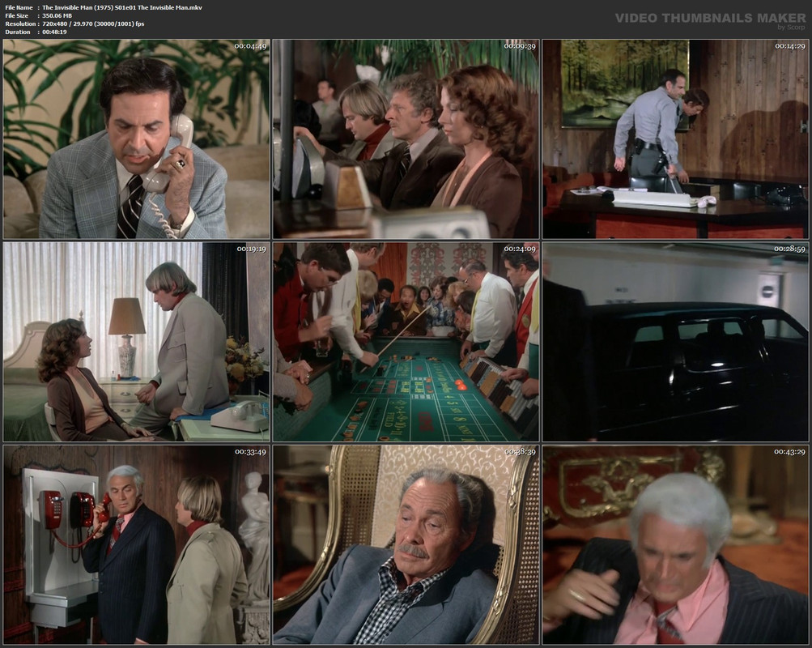Select the thumbnail stamped 00:43:29
Screen dimensions: 812x648
(x=676, y=545)
